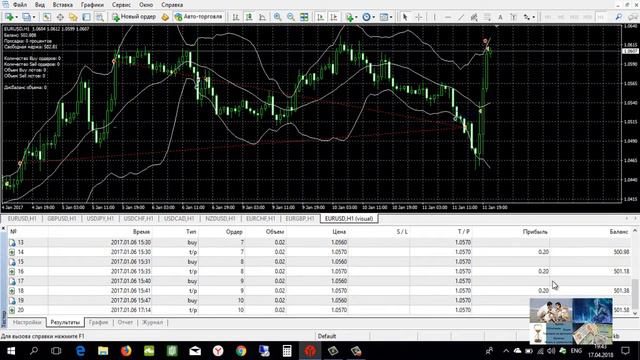
Task: Zoom out on the chart
Action: (x=291, y=17)
